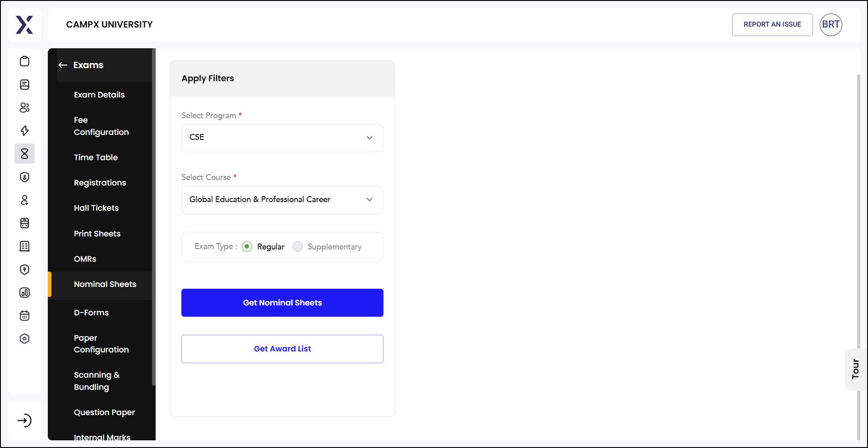Open the Select Course dropdown
868x448 pixels.
pyautogui.click(x=282, y=200)
